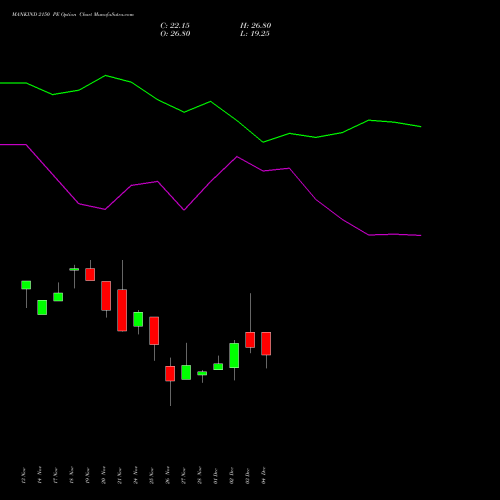Click the green candlestick for 27 Nov

coord(186,372)
